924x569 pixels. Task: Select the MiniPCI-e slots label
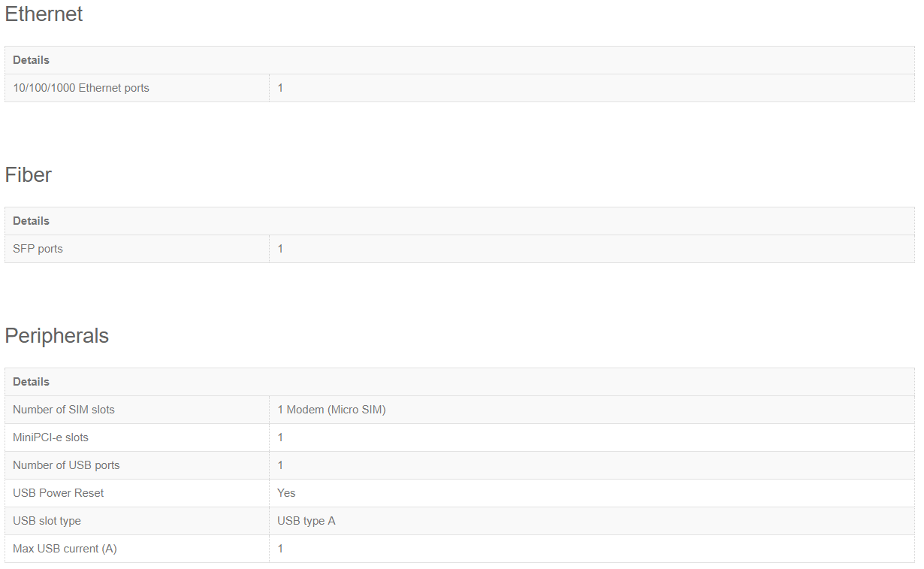[x=50, y=437]
